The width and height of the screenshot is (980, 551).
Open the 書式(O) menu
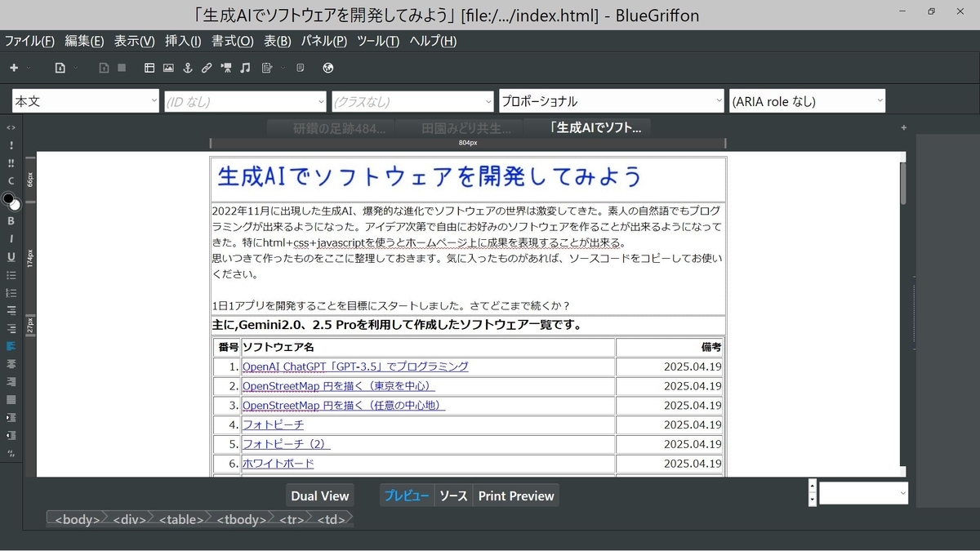click(233, 42)
